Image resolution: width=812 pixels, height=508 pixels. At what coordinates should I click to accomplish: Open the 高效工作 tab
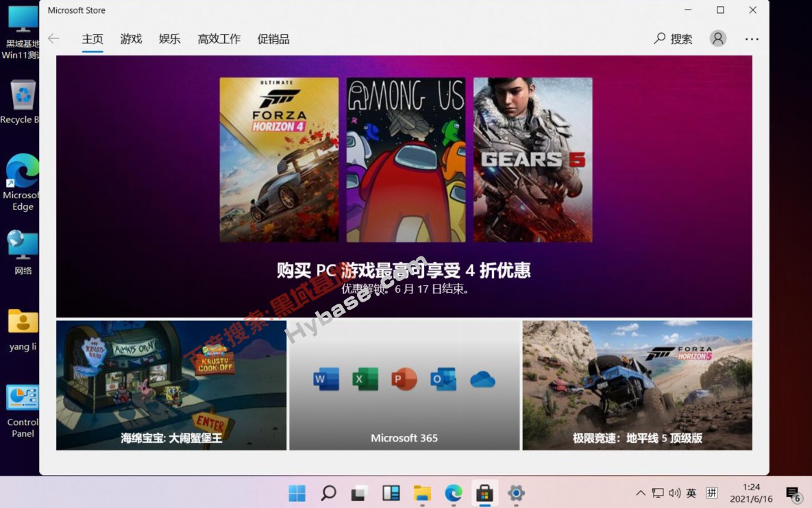(219, 39)
